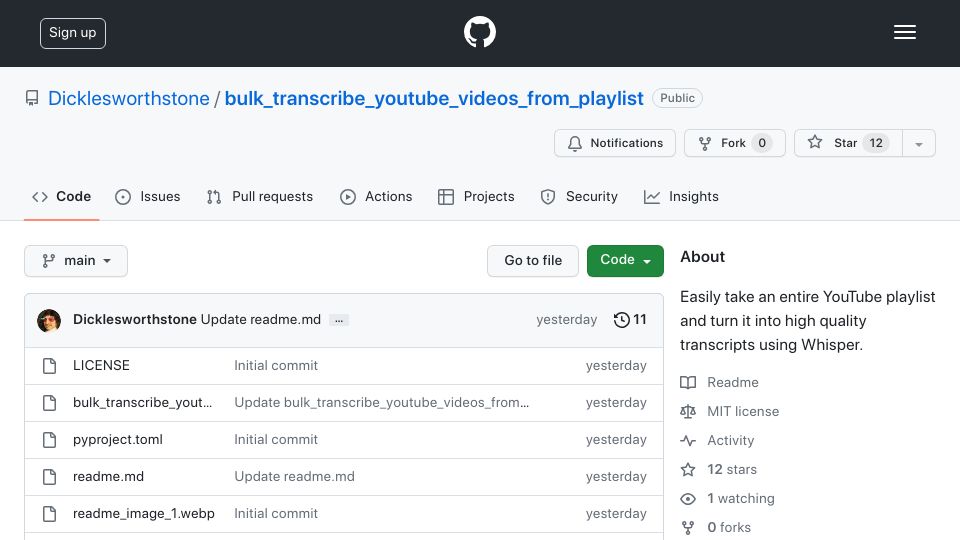Click the Sign up button
Image resolution: width=960 pixels, height=540 pixels.
point(73,33)
